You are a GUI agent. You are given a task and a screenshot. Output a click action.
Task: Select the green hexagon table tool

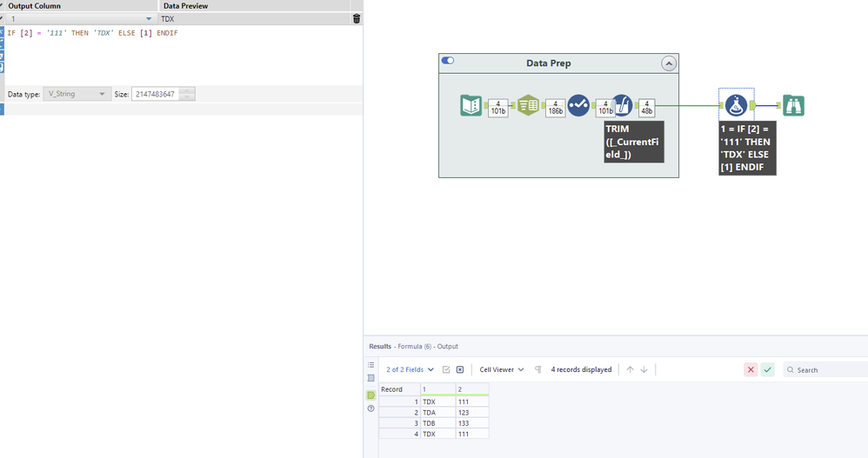pyautogui.click(x=528, y=105)
